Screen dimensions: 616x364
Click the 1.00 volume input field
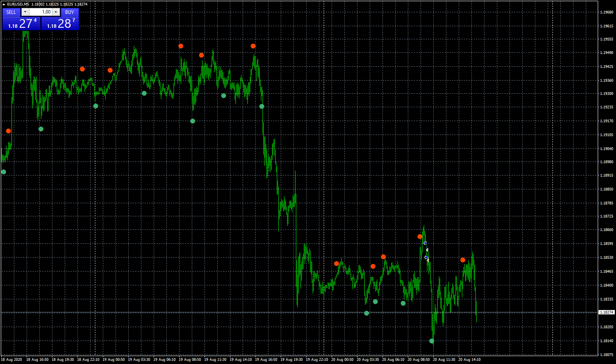pos(41,12)
